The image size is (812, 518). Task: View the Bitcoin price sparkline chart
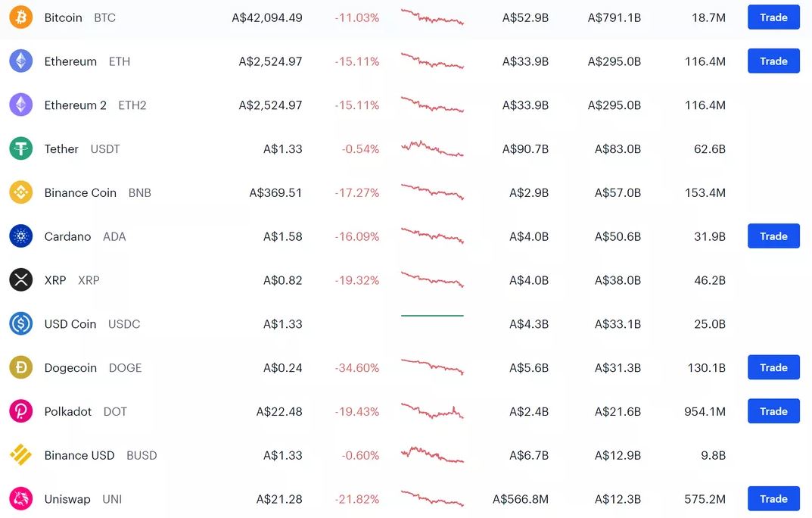pyautogui.click(x=432, y=17)
